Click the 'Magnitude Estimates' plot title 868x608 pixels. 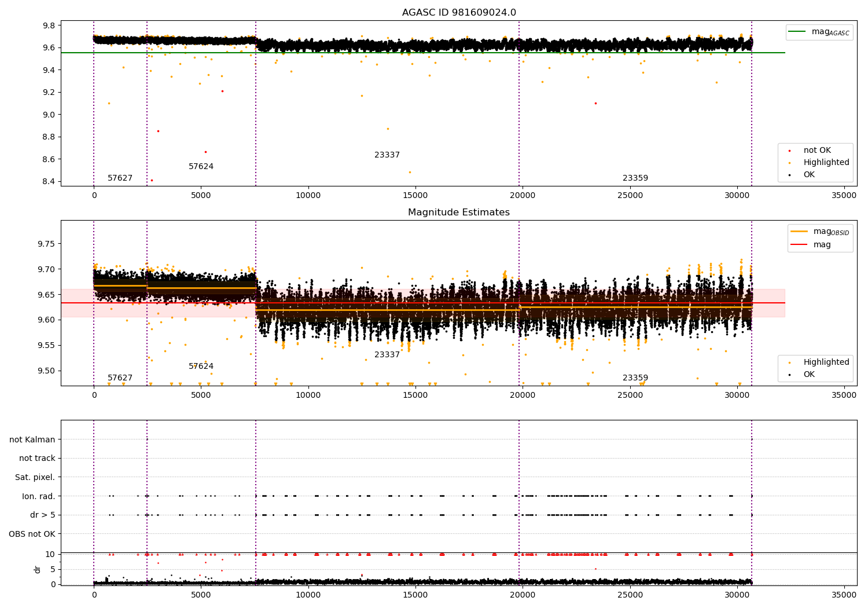point(459,213)
